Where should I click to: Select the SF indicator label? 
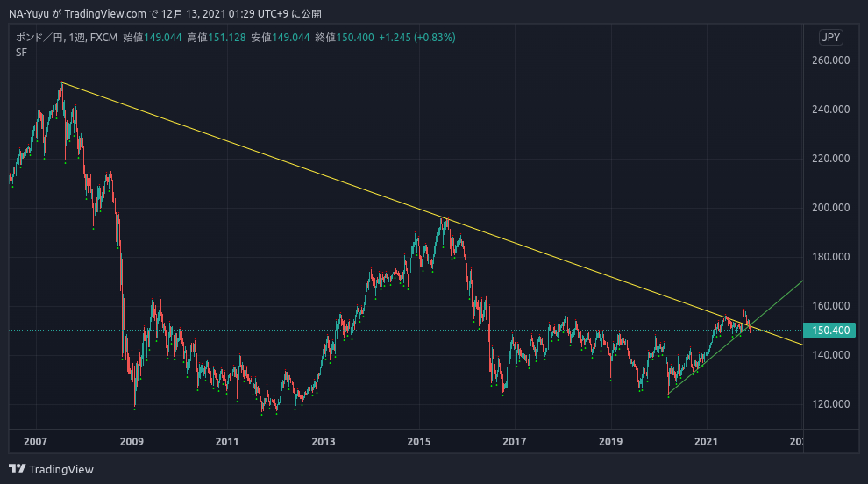tap(22, 53)
